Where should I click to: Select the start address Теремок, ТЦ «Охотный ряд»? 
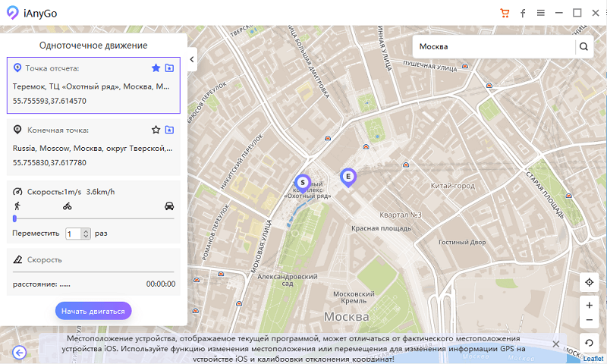[x=91, y=86]
